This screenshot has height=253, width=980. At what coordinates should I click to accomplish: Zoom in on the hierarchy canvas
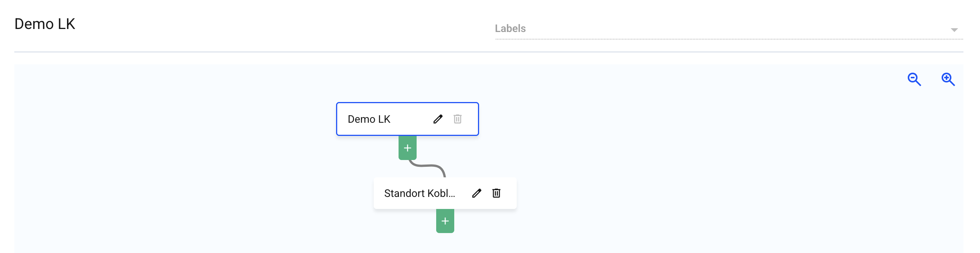(x=948, y=79)
